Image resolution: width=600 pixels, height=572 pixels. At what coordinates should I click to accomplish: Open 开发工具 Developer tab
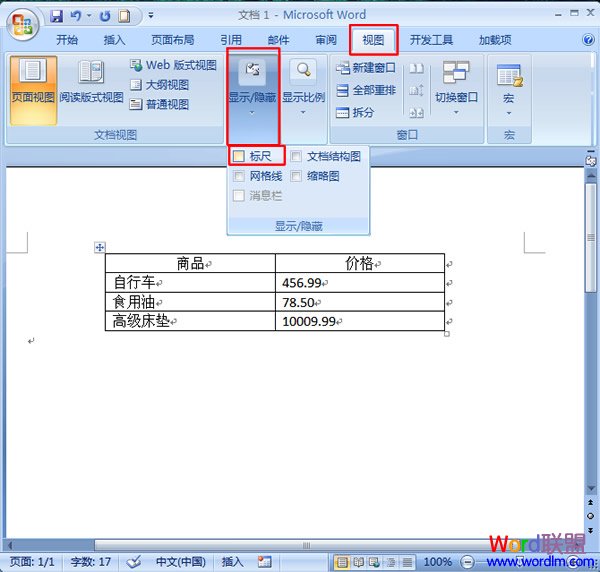[431, 40]
